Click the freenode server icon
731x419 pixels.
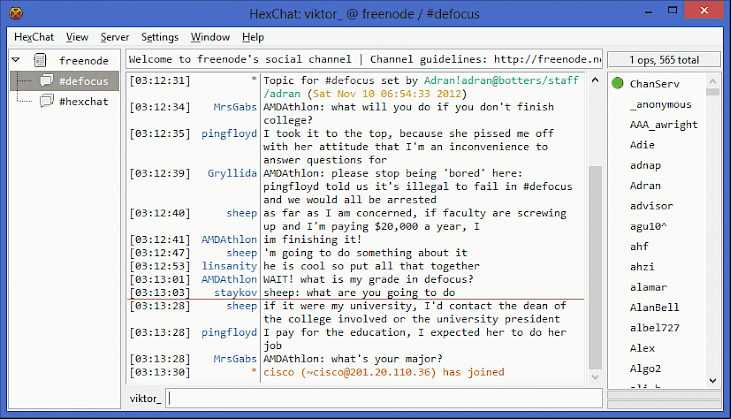click(40, 60)
